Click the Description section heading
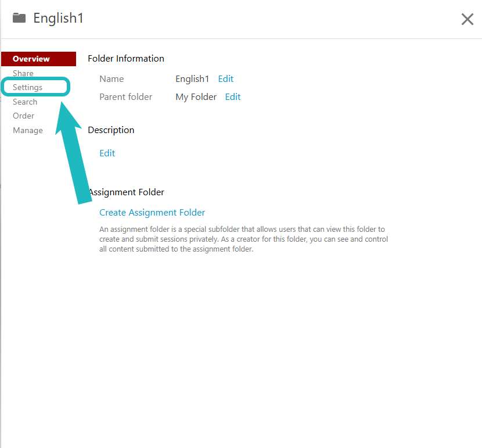482x448 pixels. pos(111,130)
